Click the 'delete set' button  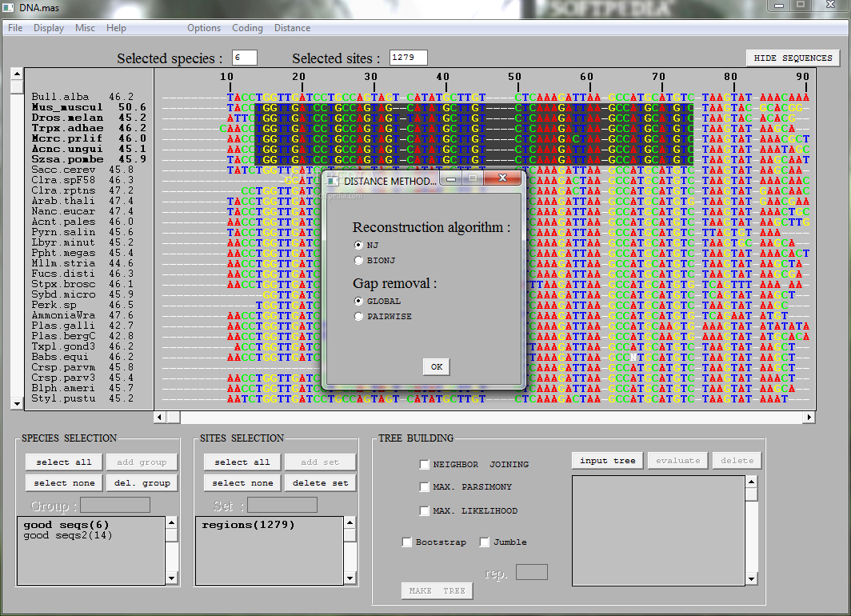320,483
